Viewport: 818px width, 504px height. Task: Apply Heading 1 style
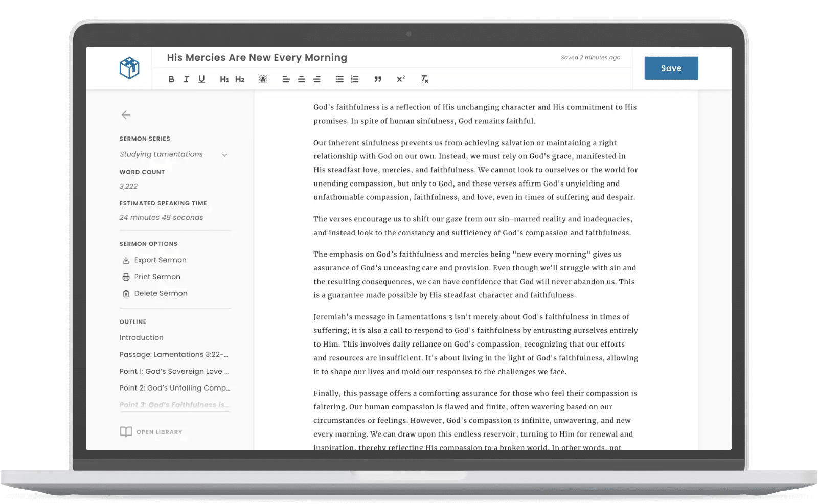coord(224,79)
